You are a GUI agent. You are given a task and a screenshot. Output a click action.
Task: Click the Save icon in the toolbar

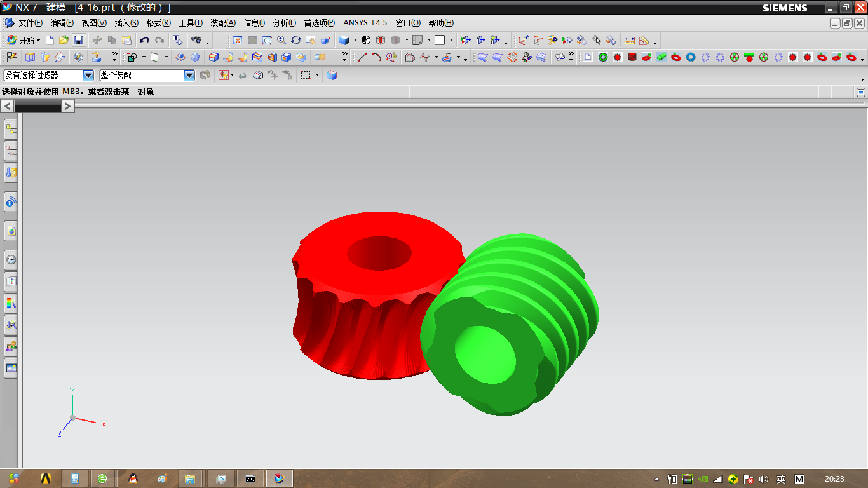(x=79, y=40)
